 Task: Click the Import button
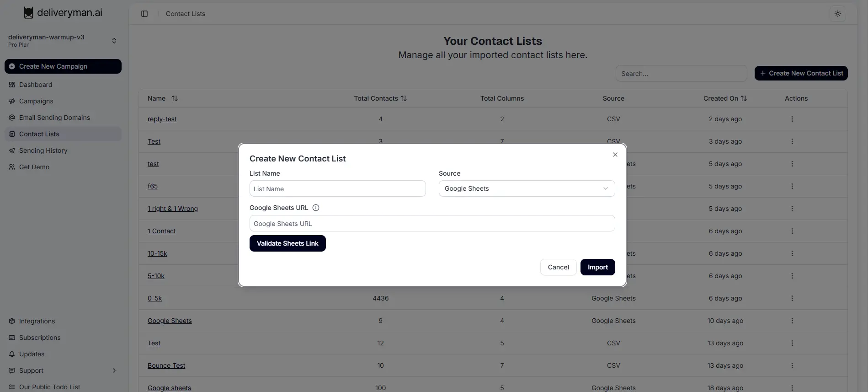597,267
